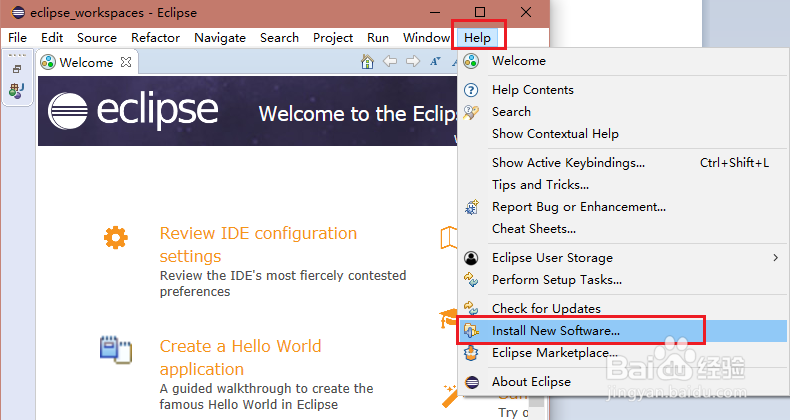790x420 pixels.
Task: Expand Eclipse User Storage submenu
Action: coord(623,258)
